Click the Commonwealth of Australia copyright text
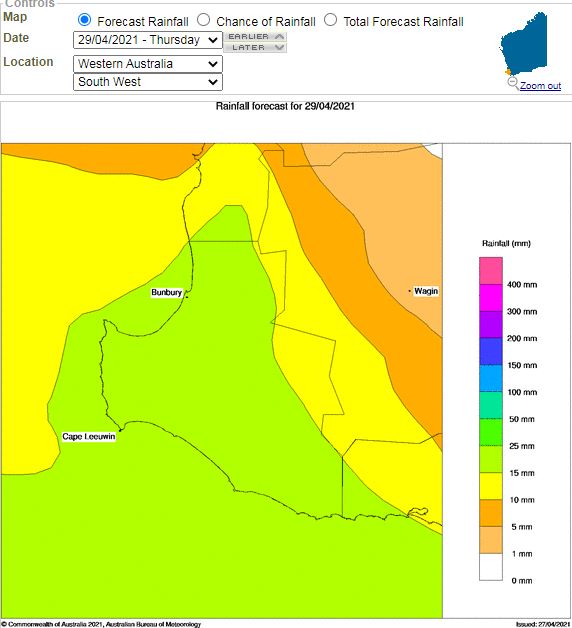This screenshot has height=628, width=572. [x=101, y=624]
